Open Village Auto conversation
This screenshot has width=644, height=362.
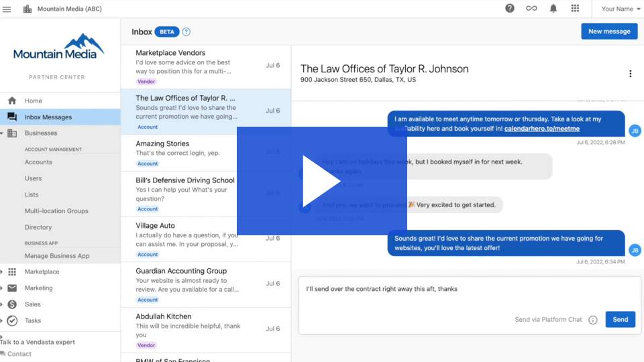(206, 239)
